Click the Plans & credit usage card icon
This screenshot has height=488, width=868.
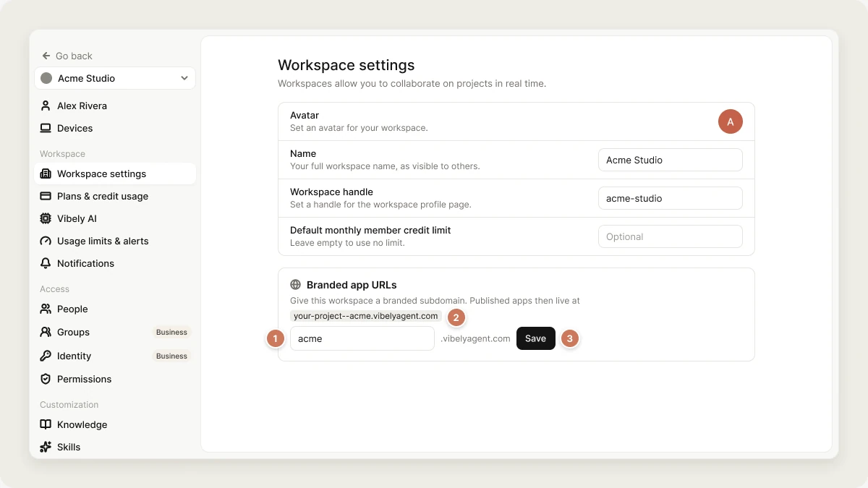(x=46, y=196)
